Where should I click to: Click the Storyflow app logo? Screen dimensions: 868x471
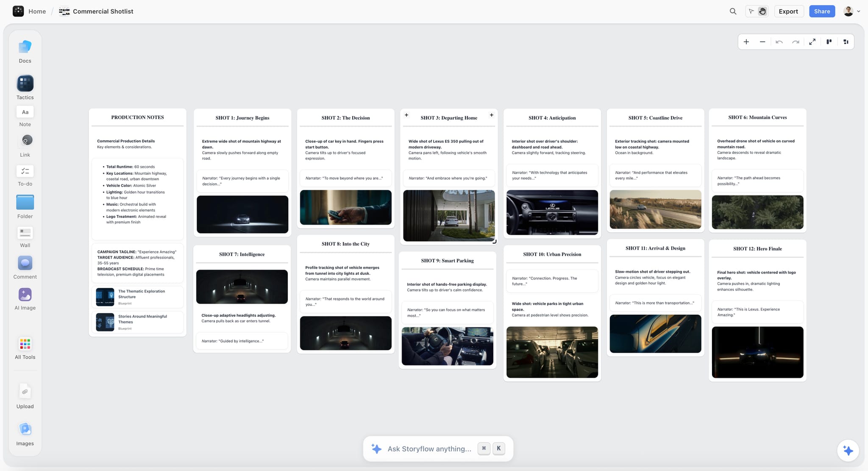[18, 11]
